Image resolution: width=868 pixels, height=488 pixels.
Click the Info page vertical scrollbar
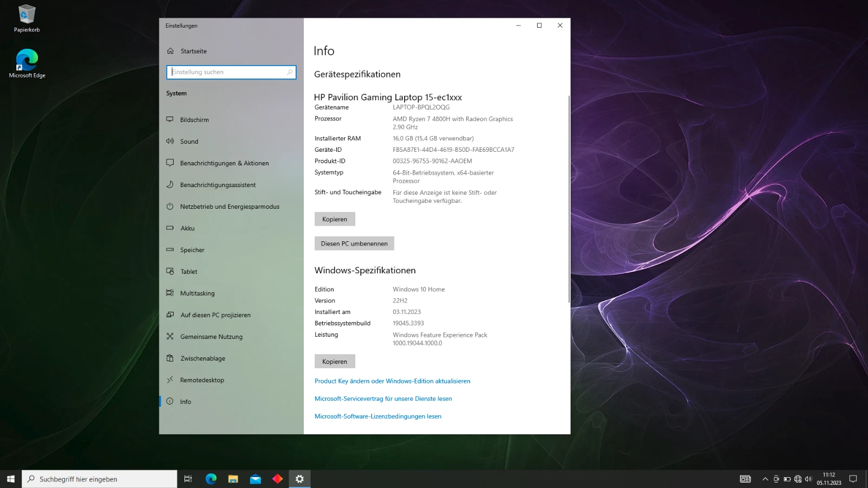[569, 199]
